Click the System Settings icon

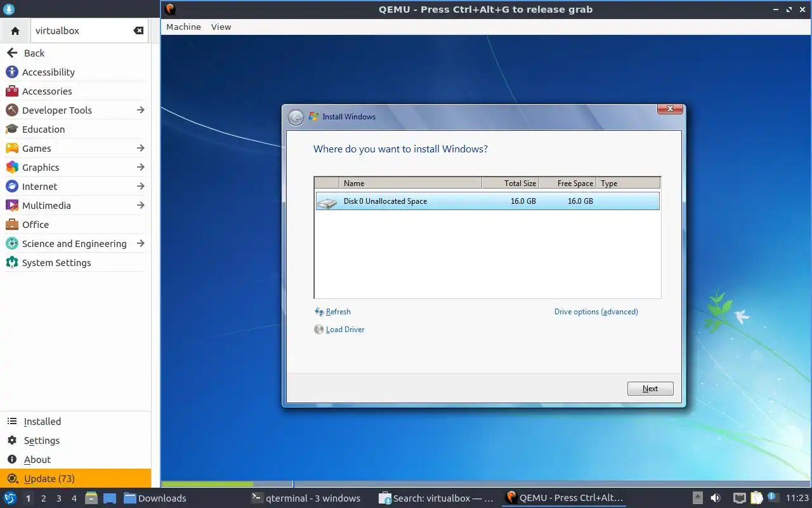(11, 263)
